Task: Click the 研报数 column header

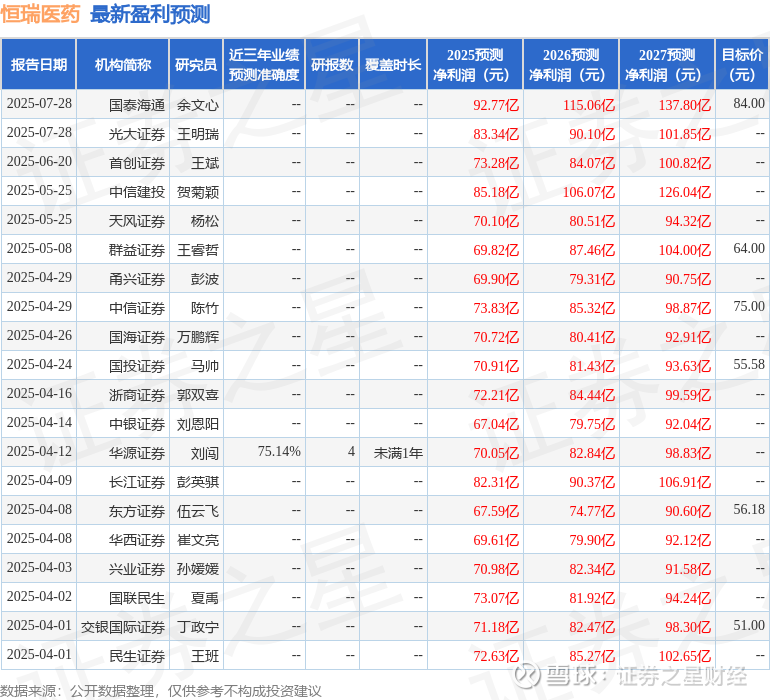Action: click(x=332, y=65)
